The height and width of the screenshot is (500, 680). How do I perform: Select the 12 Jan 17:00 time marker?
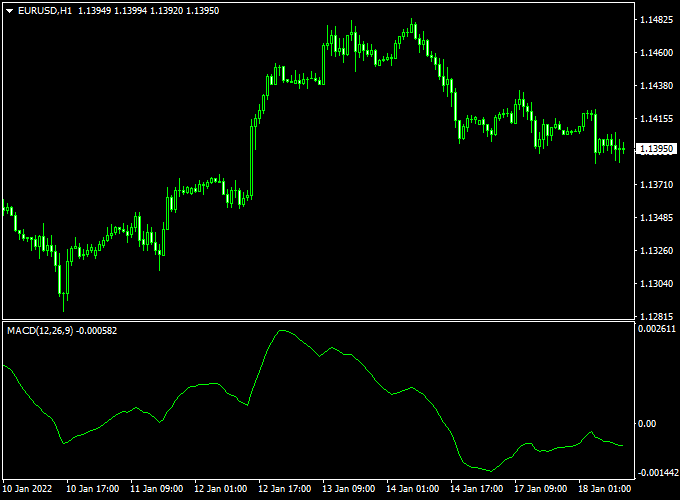click(284, 490)
